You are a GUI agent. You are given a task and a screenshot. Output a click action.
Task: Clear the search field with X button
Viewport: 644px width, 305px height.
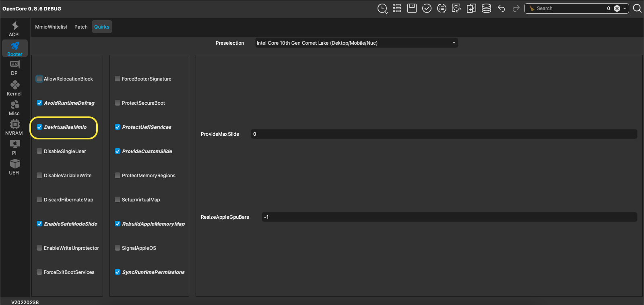pyautogui.click(x=617, y=8)
